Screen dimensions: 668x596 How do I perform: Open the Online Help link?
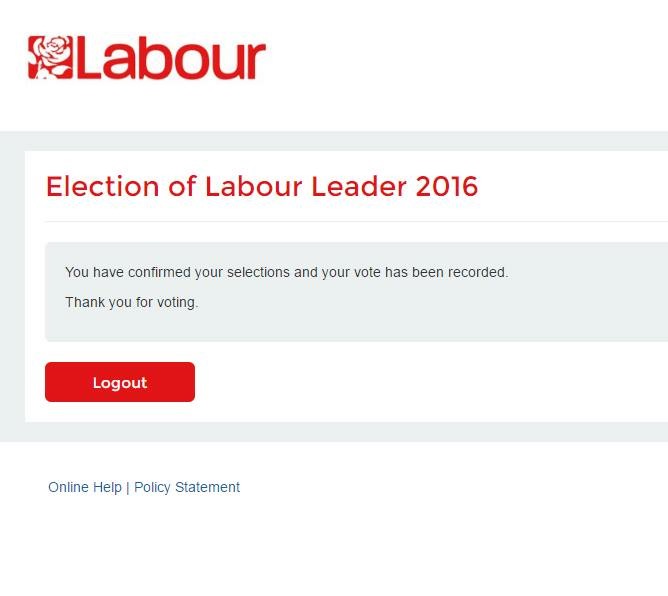tap(85, 487)
